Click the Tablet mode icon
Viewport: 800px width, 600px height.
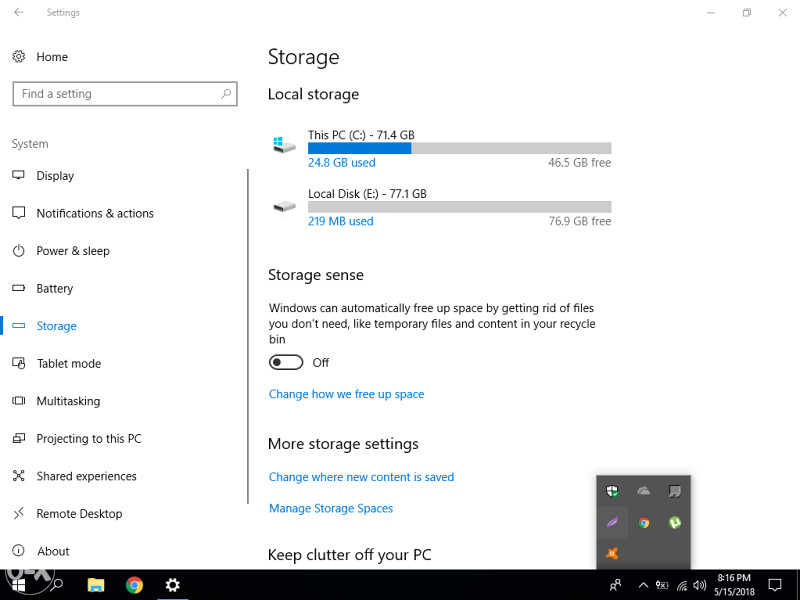pyautogui.click(x=19, y=363)
